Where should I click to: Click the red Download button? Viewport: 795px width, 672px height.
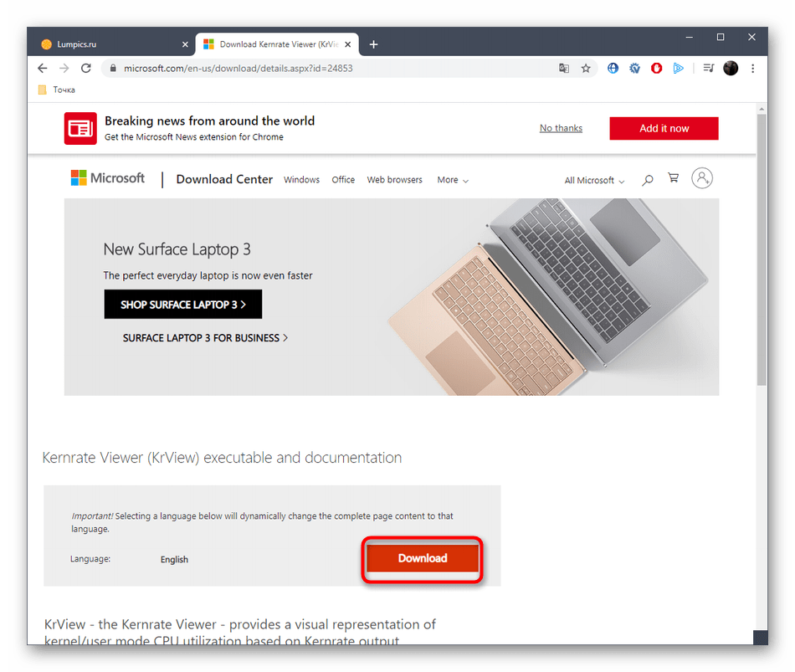[423, 558]
